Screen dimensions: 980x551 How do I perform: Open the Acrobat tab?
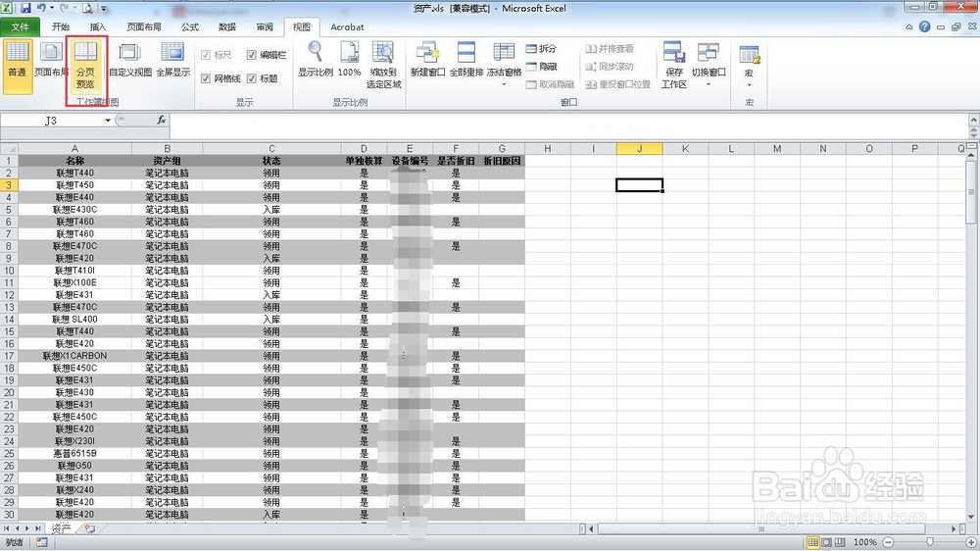pos(347,26)
